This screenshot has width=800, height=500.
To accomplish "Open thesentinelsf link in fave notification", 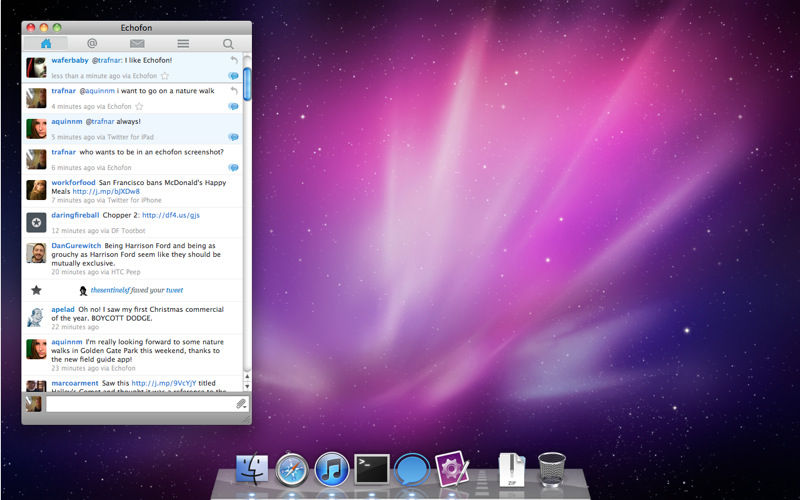I will pyautogui.click(x=110, y=290).
